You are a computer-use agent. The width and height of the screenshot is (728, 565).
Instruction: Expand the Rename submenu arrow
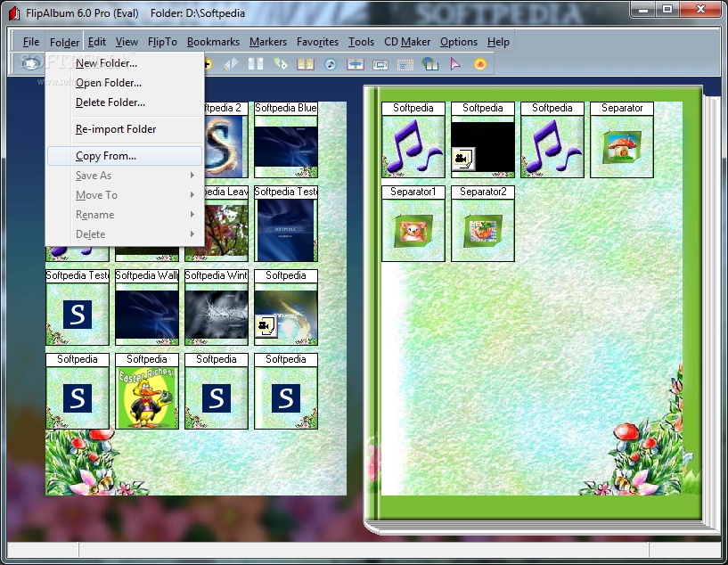pyautogui.click(x=192, y=215)
